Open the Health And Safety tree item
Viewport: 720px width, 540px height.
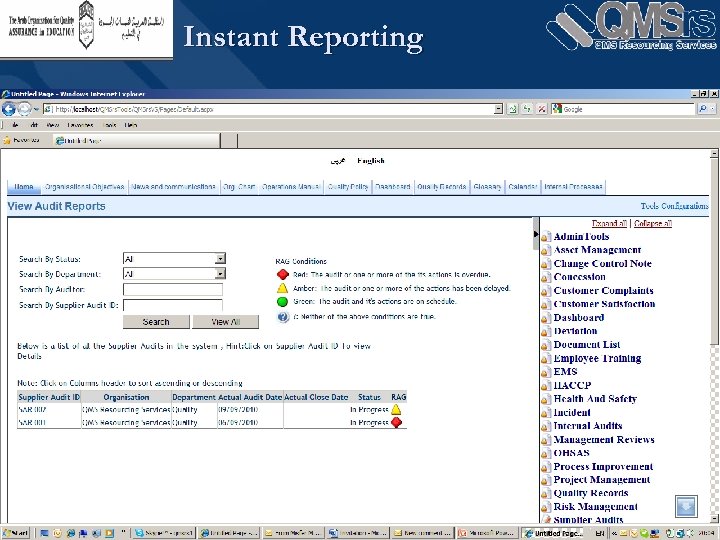coord(595,399)
